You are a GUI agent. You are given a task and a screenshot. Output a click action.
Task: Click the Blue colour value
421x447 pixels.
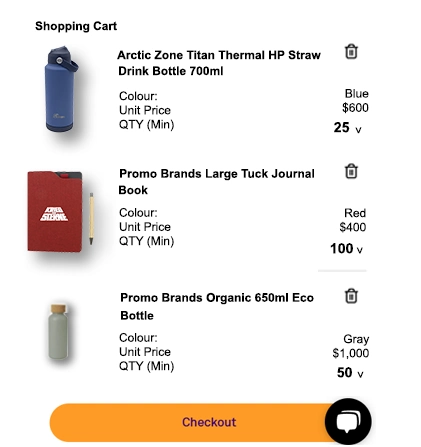pos(357,94)
